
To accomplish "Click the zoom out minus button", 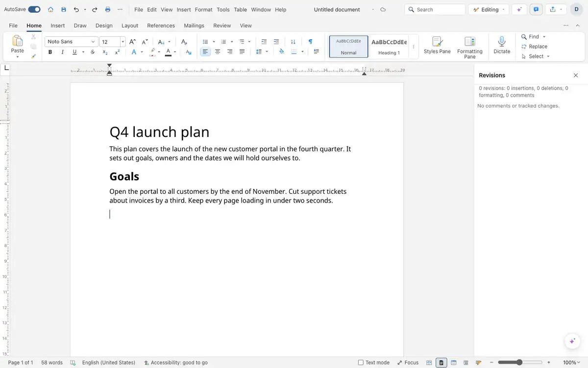I will [491, 363].
